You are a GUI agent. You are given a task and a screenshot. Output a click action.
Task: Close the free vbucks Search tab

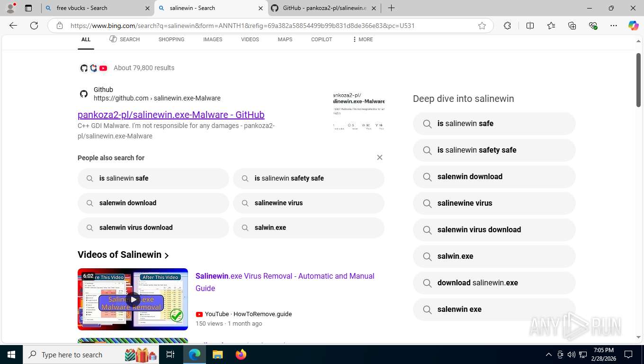[x=147, y=8]
